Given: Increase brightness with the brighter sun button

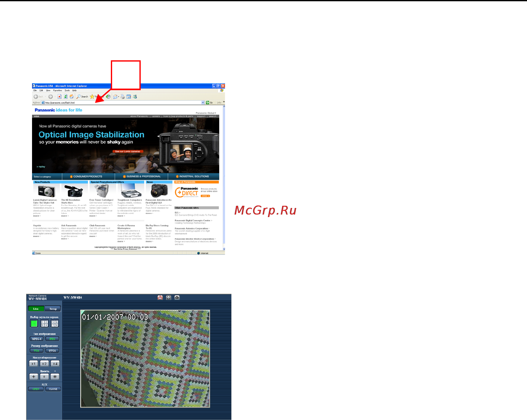Looking at the screenshot, I should tap(55, 377).
